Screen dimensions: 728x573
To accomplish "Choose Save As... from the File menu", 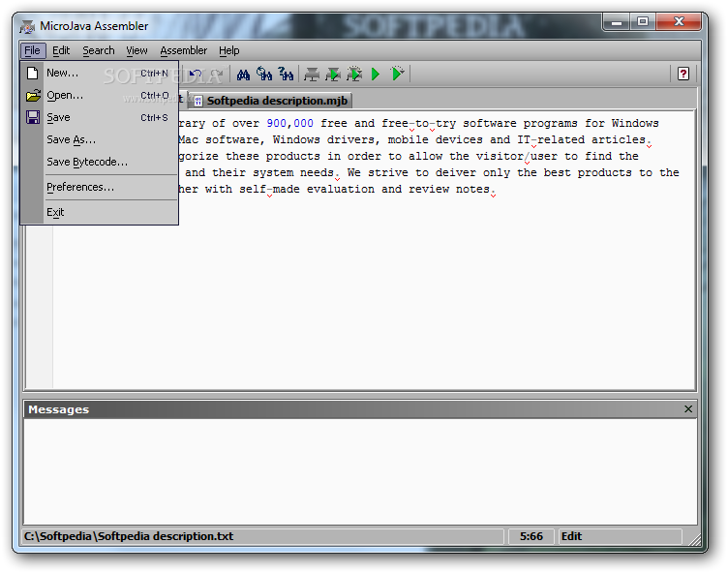I will pos(100,139).
